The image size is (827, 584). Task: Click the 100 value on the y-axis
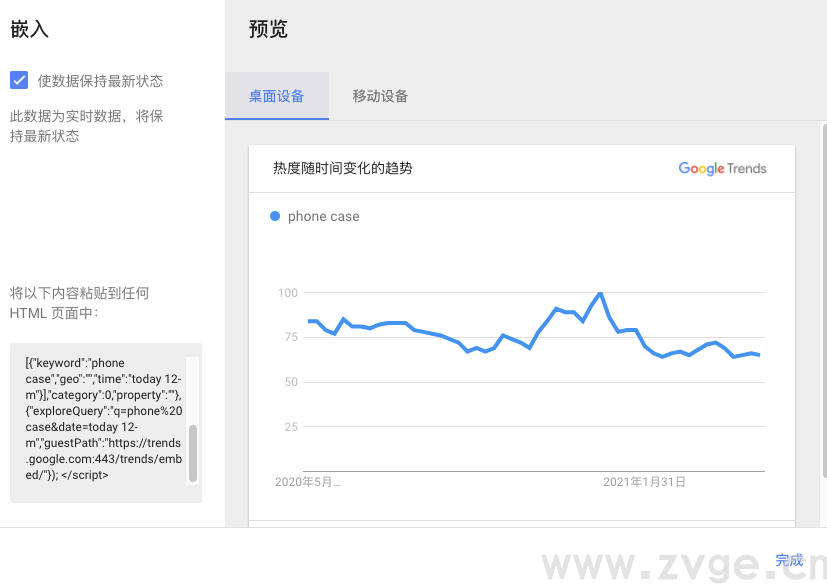289,293
